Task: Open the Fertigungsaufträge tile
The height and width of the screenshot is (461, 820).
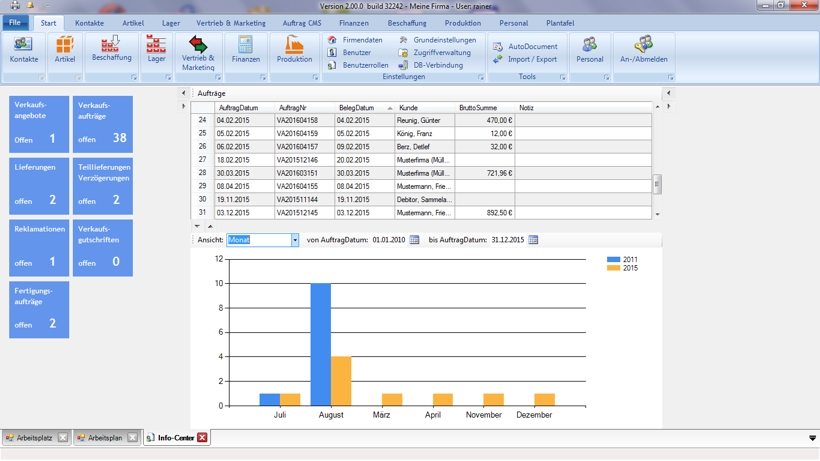Action: [x=39, y=309]
